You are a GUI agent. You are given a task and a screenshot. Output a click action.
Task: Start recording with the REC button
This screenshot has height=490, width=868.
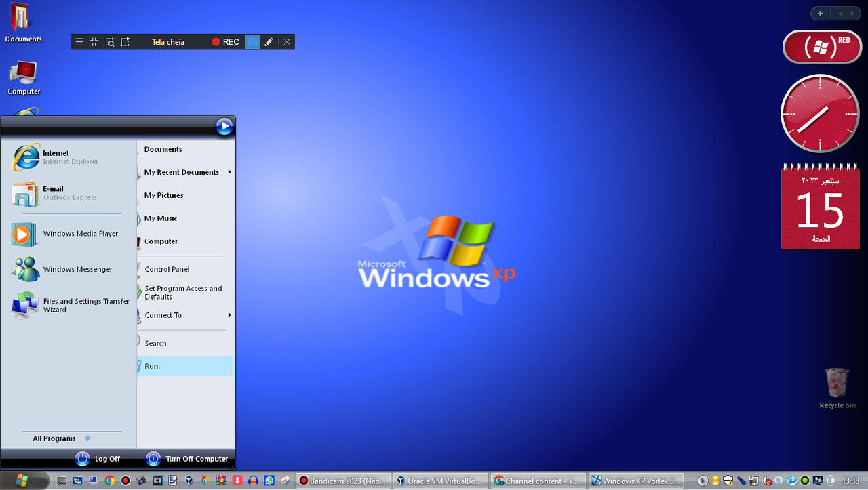(225, 42)
